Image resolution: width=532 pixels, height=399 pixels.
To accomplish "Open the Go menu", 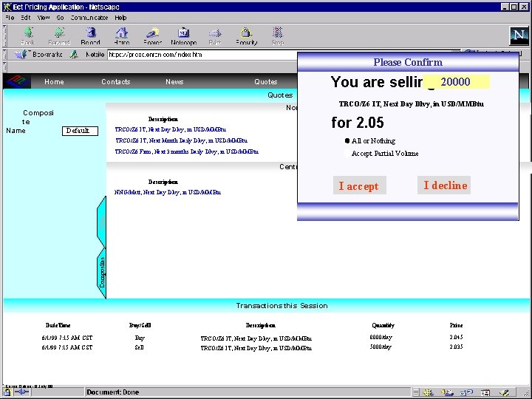I will tap(60, 18).
